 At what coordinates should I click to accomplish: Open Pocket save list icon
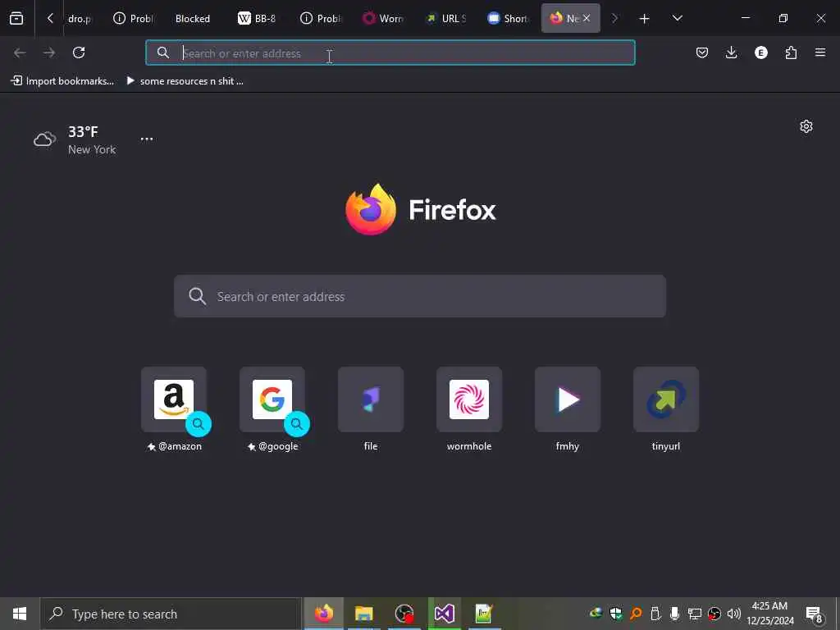702,52
